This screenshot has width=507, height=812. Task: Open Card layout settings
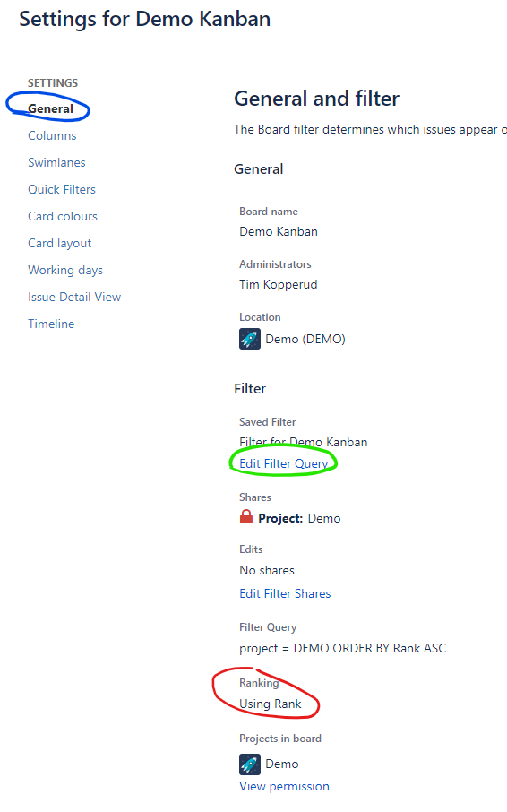point(59,244)
